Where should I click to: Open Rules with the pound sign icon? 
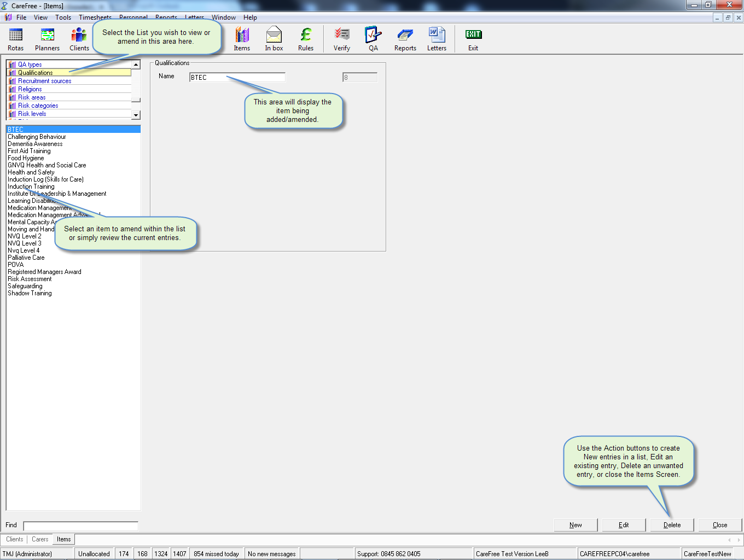click(306, 39)
